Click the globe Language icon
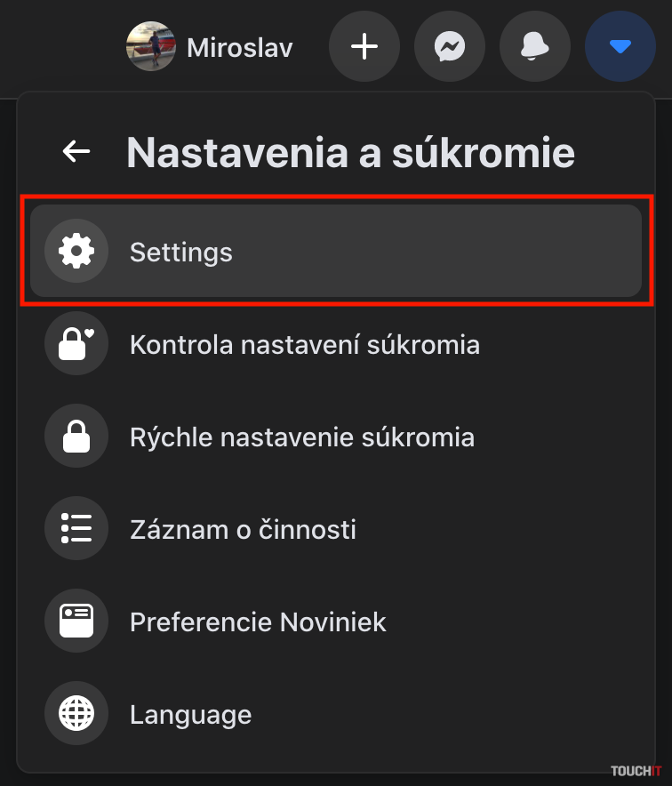The width and height of the screenshot is (672, 786). 76,714
